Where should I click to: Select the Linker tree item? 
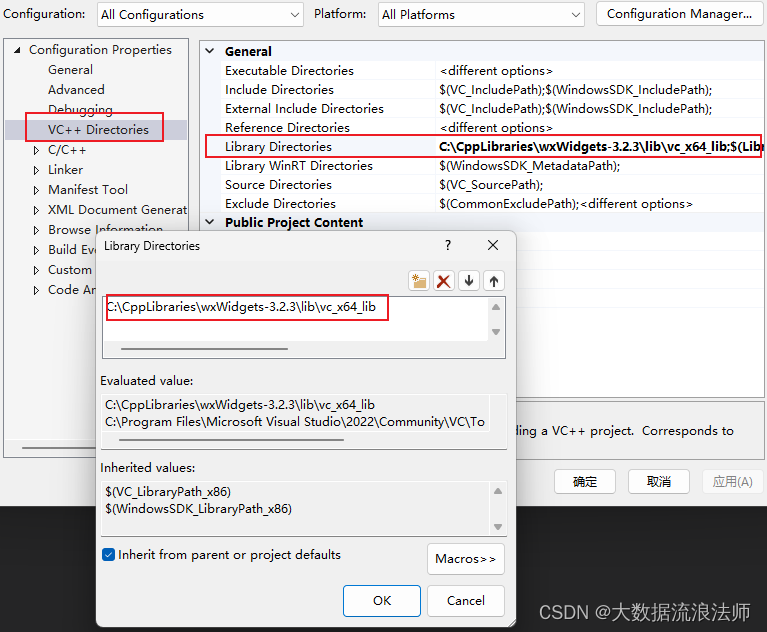[66, 170]
